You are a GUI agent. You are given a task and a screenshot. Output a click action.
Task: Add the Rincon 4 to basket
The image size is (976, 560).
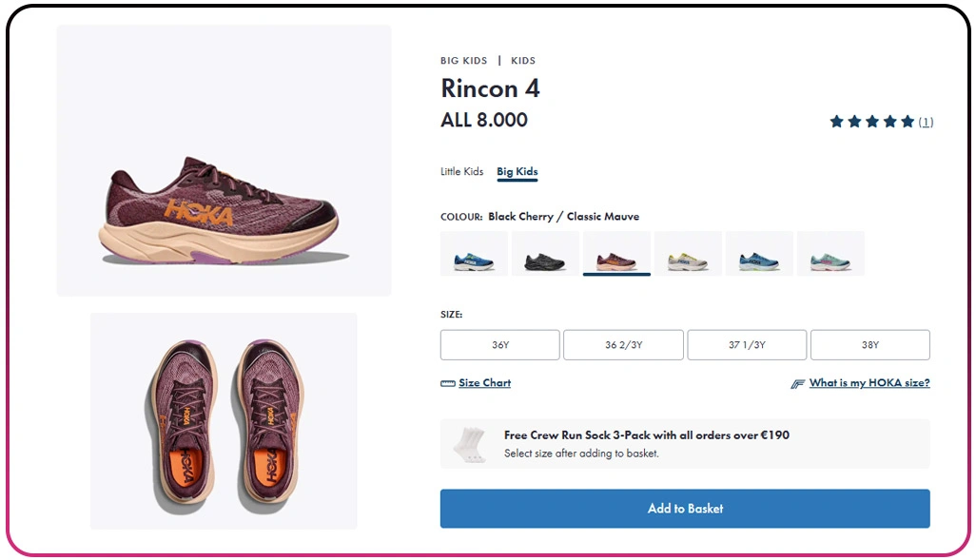(x=685, y=509)
